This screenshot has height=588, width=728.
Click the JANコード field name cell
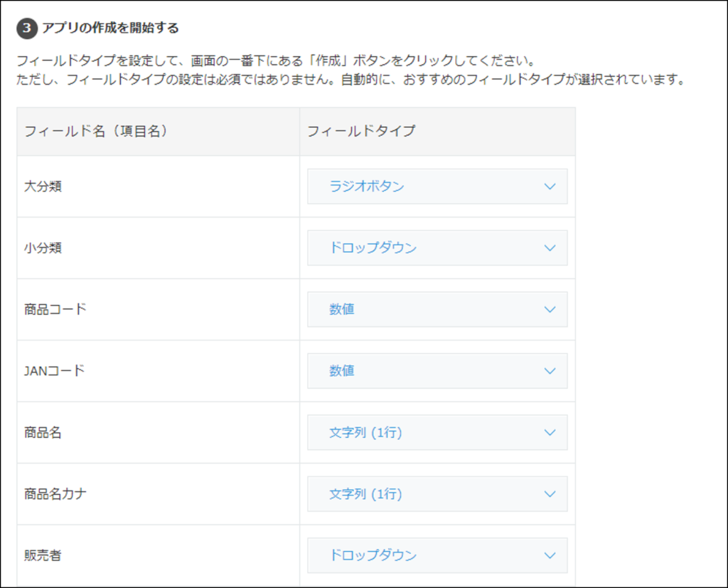[159, 370]
